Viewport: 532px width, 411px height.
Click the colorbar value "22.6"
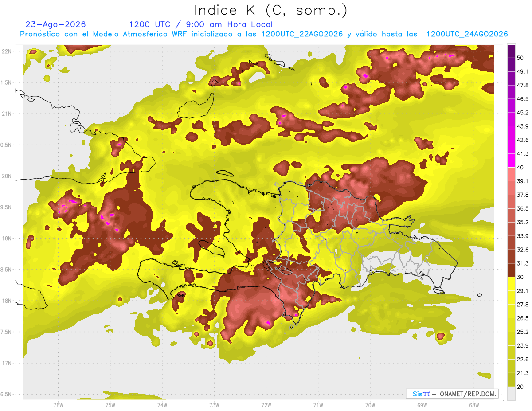click(523, 359)
